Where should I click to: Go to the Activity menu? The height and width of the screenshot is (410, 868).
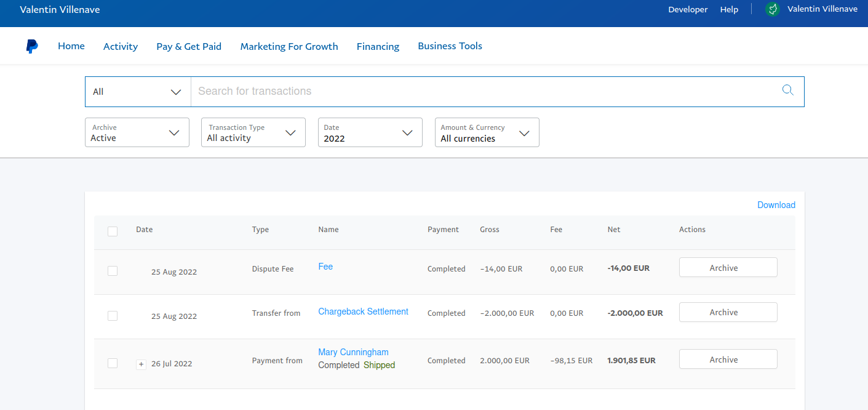[121, 46]
